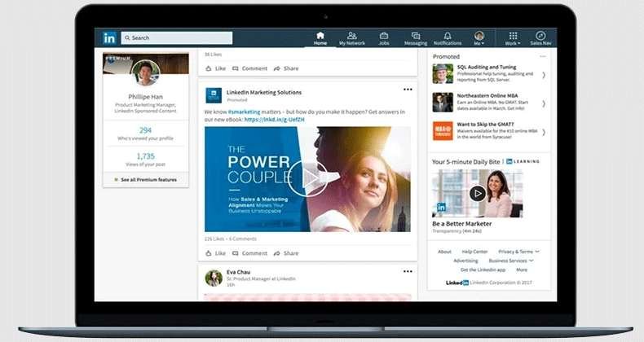Click into the Search field
644x342 pixels.
(177, 37)
